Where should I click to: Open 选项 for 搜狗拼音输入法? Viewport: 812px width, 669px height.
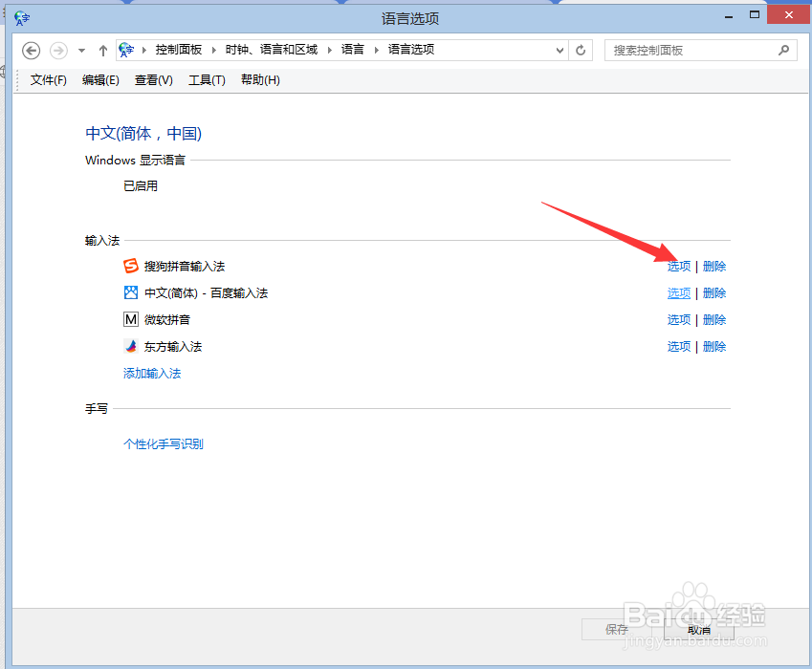[678, 266]
